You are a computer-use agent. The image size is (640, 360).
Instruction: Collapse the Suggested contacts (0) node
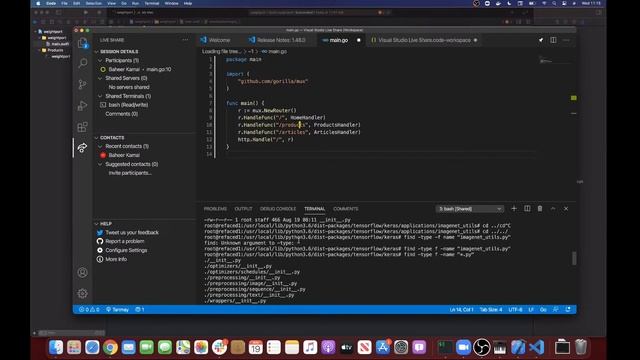click(100, 164)
